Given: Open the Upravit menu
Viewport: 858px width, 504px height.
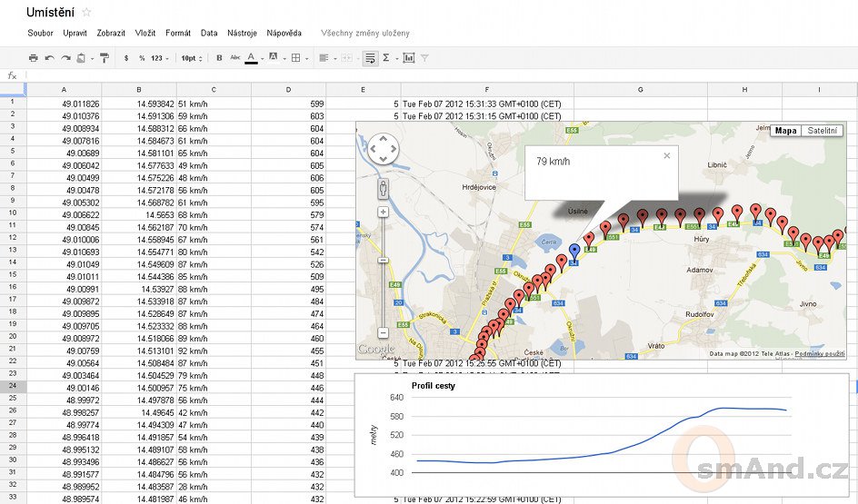Looking at the screenshot, I should [75, 33].
